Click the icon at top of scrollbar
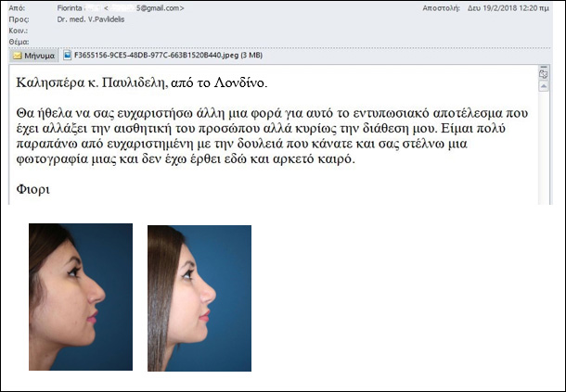 click(x=544, y=73)
